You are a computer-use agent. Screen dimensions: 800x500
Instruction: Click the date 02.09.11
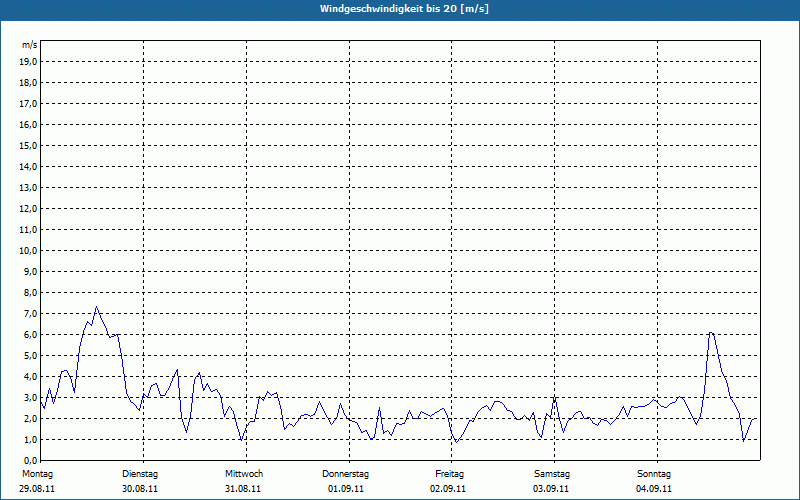(x=448, y=489)
